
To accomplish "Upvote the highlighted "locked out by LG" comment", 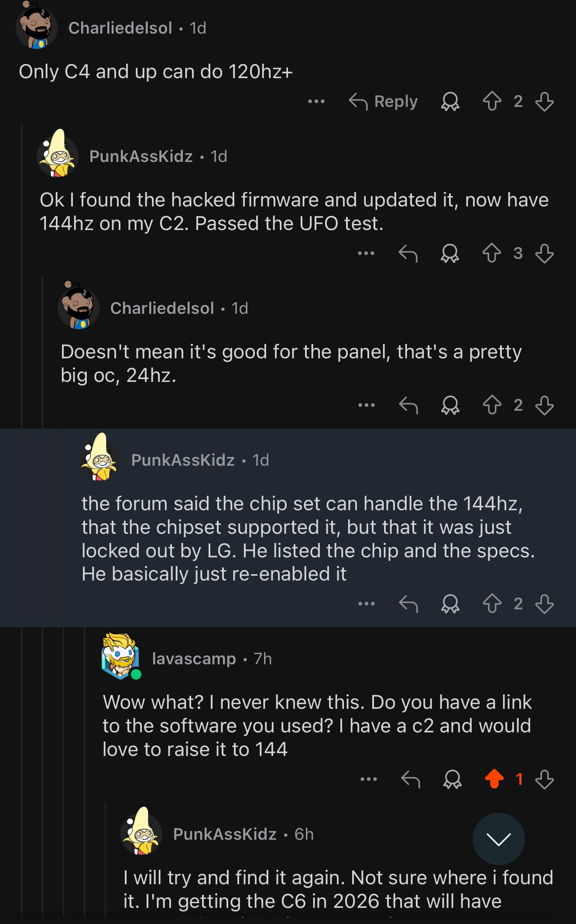I will (x=492, y=604).
